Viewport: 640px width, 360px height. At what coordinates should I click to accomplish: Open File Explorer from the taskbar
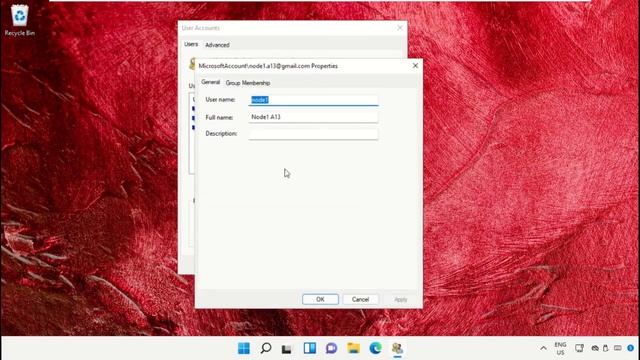pos(353,348)
